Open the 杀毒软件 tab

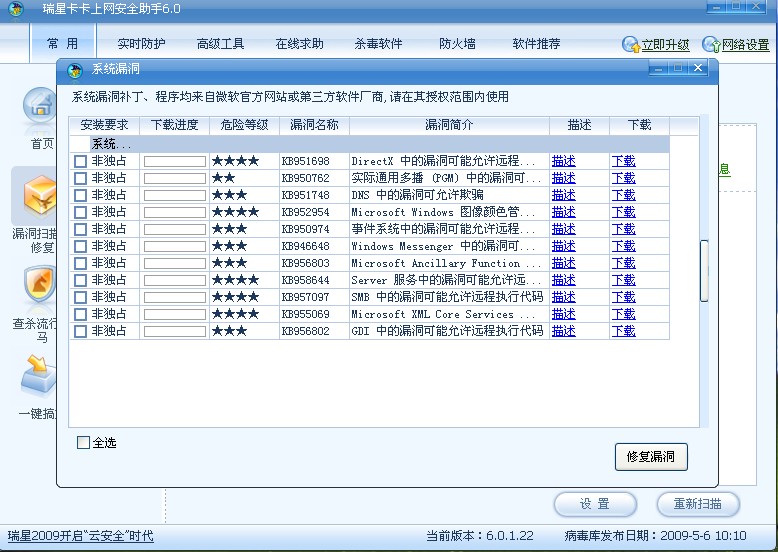(x=378, y=44)
